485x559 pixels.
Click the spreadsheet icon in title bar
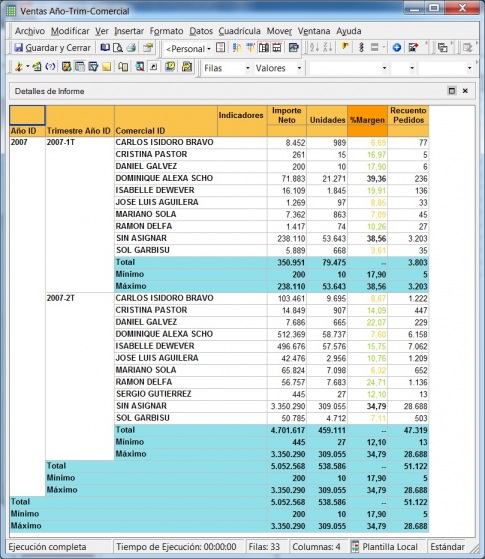tap(11, 11)
